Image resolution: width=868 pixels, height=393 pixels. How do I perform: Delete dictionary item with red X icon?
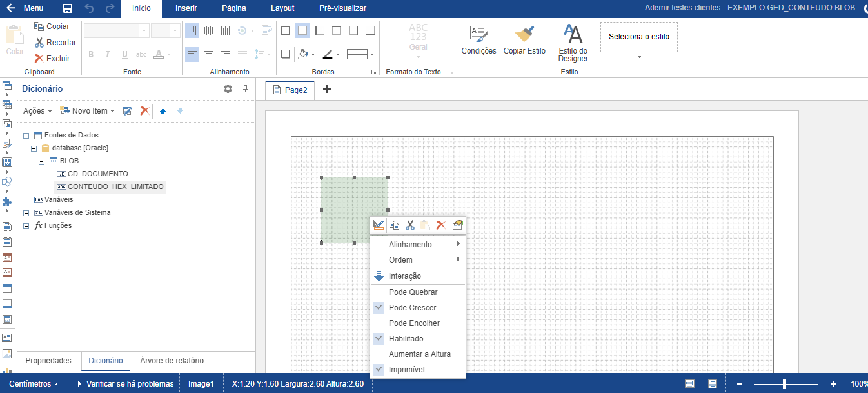point(145,111)
